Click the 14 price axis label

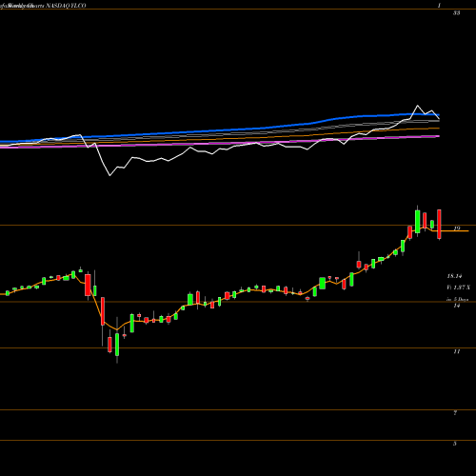point(456,306)
